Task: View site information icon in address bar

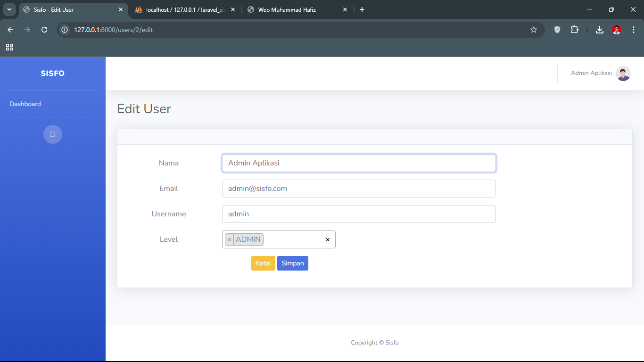Action: tap(65, 30)
